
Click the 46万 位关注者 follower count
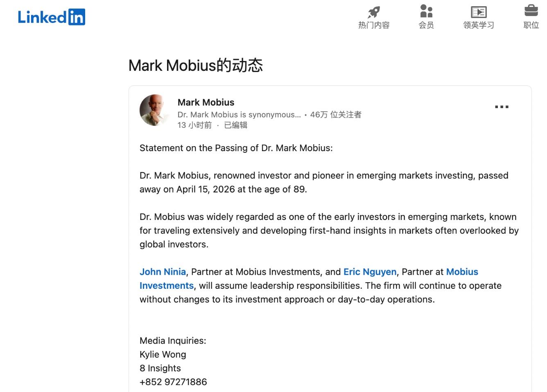[x=336, y=115]
